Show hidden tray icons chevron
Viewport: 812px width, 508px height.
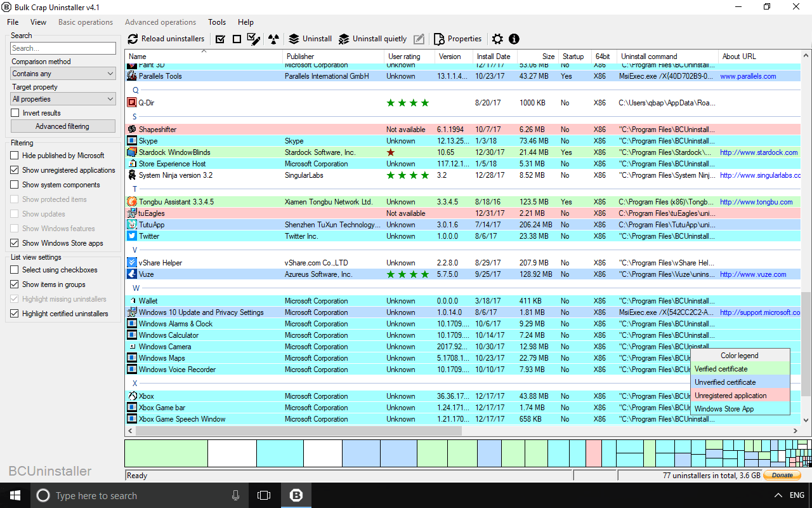point(778,495)
